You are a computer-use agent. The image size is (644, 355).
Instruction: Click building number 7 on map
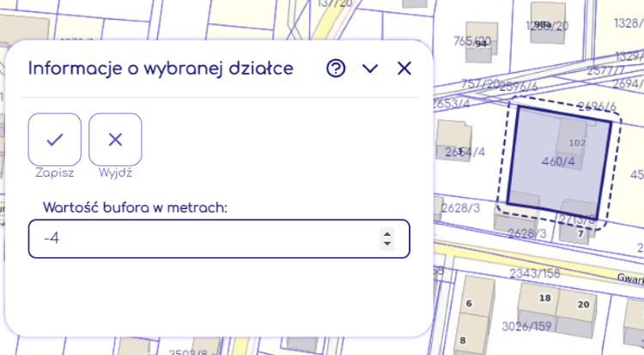point(580,233)
